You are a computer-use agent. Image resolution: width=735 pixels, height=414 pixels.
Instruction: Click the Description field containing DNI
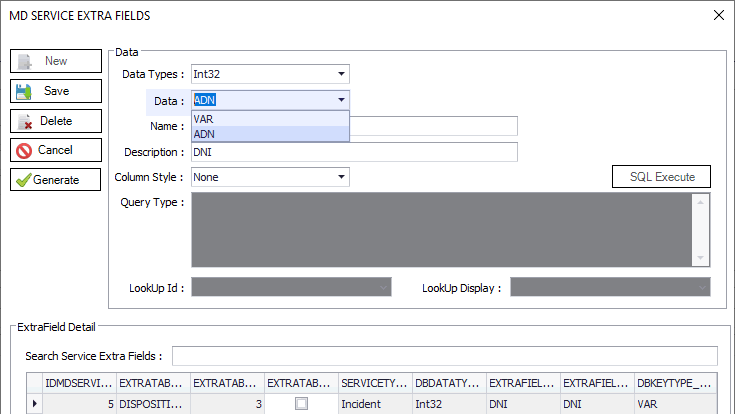[354, 152]
